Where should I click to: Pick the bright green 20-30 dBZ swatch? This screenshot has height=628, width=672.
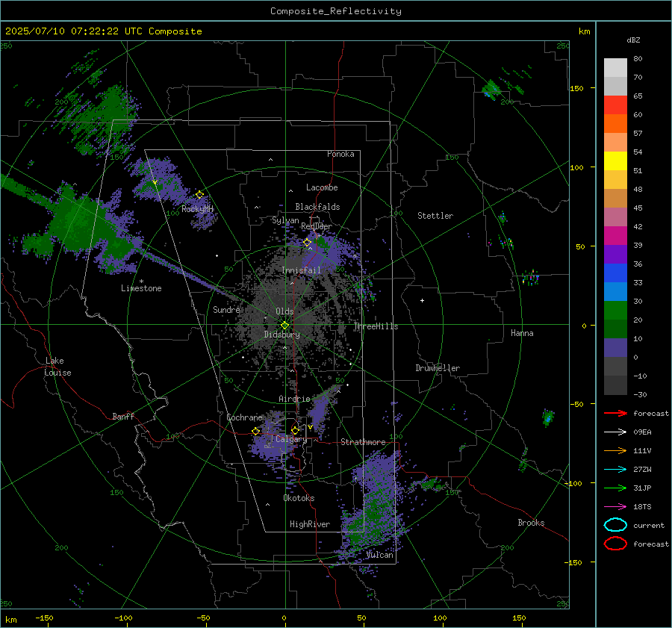tap(615, 310)
